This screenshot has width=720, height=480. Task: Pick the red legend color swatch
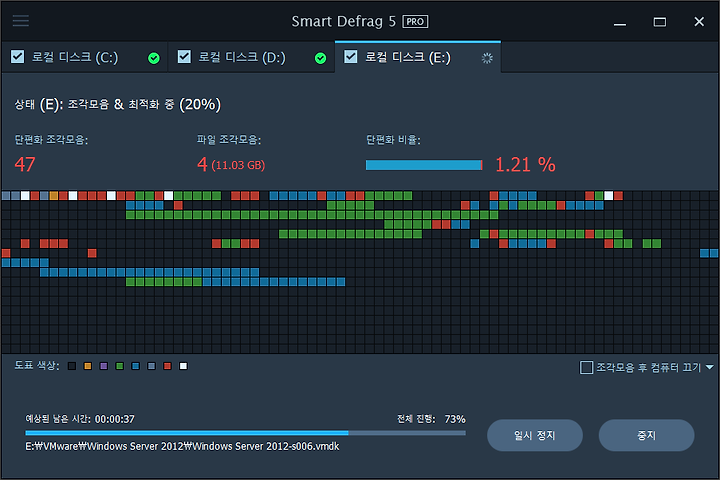tap(168, 366)
